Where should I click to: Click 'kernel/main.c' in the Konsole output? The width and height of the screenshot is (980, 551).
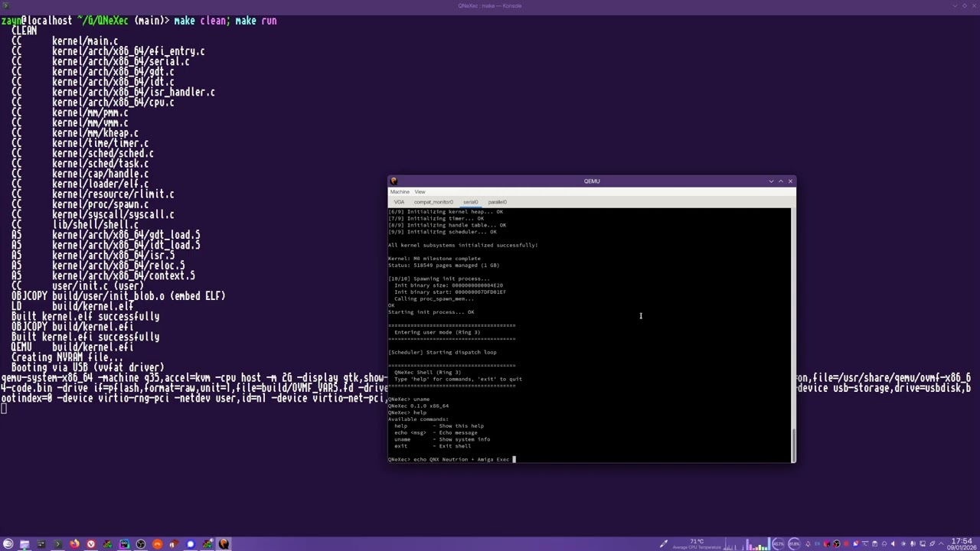85,41
